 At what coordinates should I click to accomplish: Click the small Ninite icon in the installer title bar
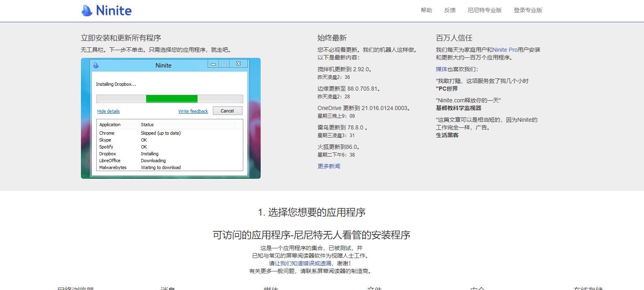[96, 65]
